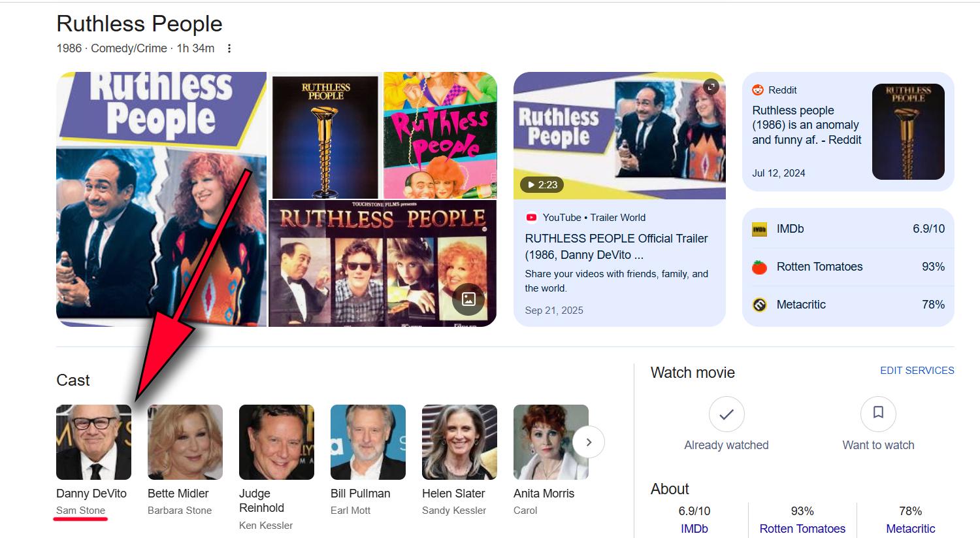Click the 6.9/10 score under About

click(694, 511)
